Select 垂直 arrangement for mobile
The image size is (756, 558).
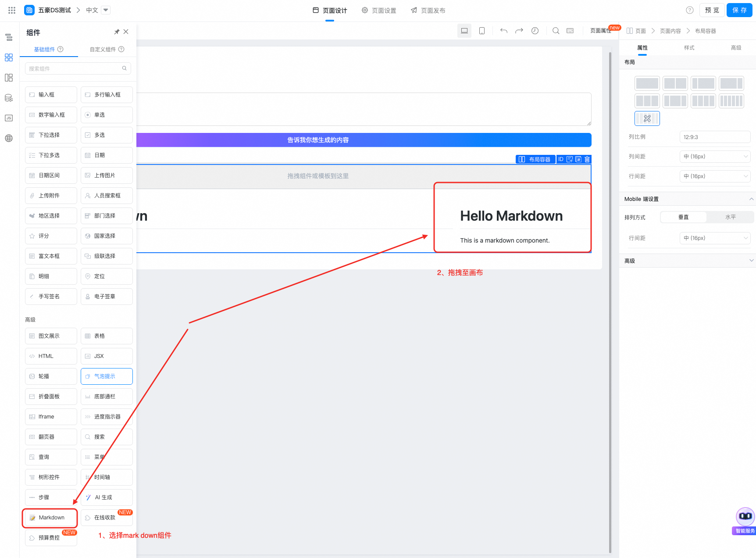tap(683, 217)
